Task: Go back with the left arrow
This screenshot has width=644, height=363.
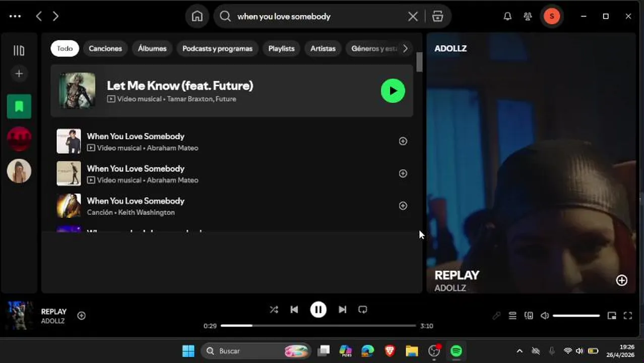Action: (39, 16)
